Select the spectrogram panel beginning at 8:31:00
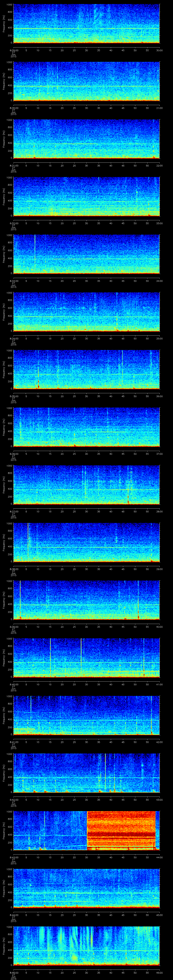Screen dimensions: 173x980 click(x=86, y=139)
